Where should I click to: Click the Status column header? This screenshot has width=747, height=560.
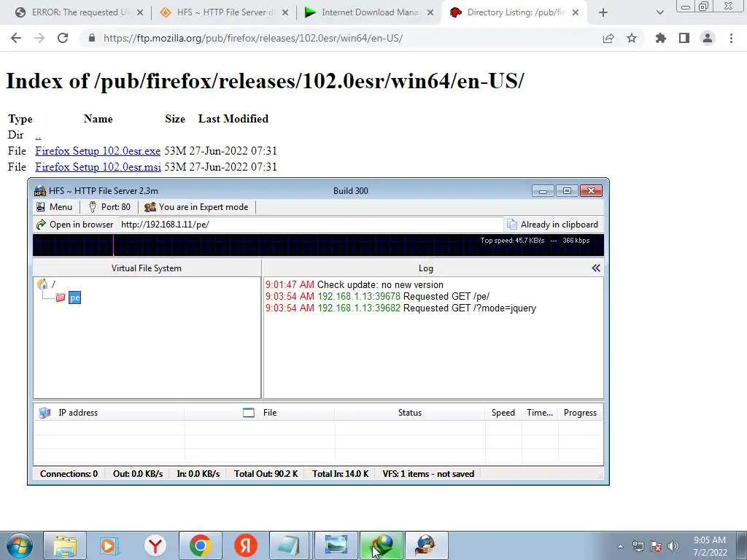click(x=410, y=413)
